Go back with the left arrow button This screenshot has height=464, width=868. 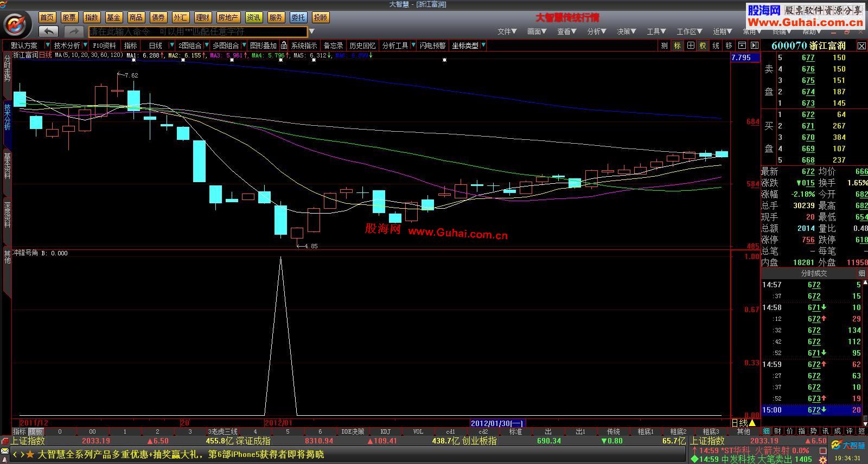coord(49,31)
